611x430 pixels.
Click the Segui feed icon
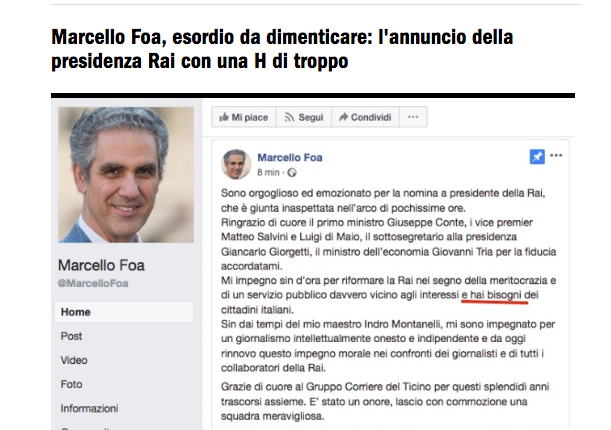coord(289,117)
